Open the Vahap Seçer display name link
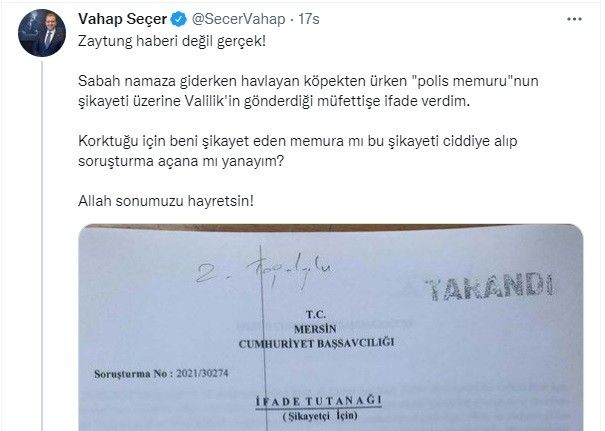Image resolution: width=605 pixels, height=431 pixels. coord(123,19)
